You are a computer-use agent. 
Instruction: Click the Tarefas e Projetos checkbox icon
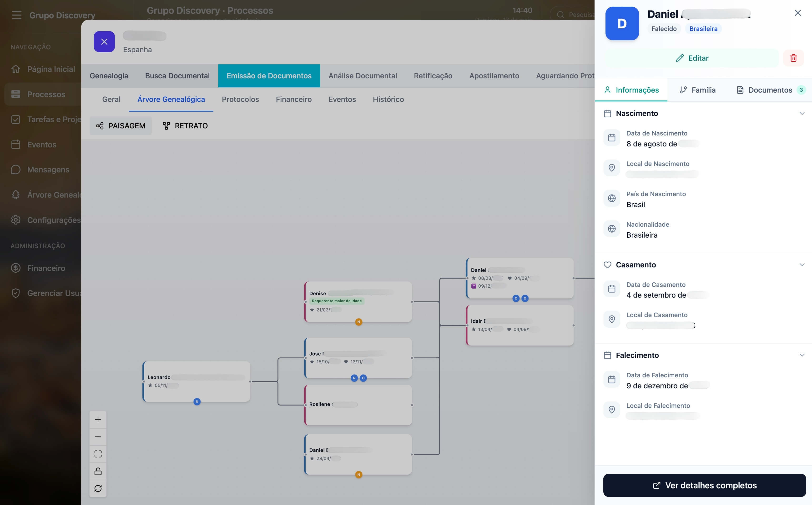click(16, 120)
